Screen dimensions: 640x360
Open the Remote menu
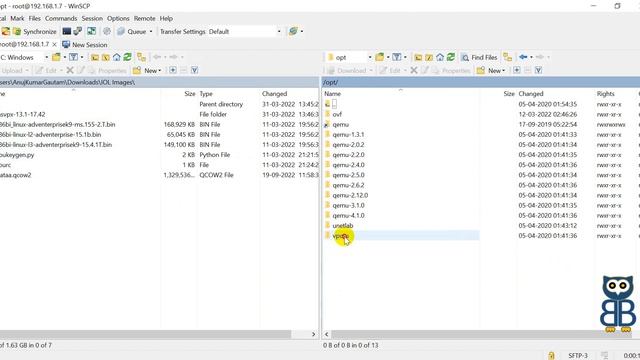click(144, 18)
